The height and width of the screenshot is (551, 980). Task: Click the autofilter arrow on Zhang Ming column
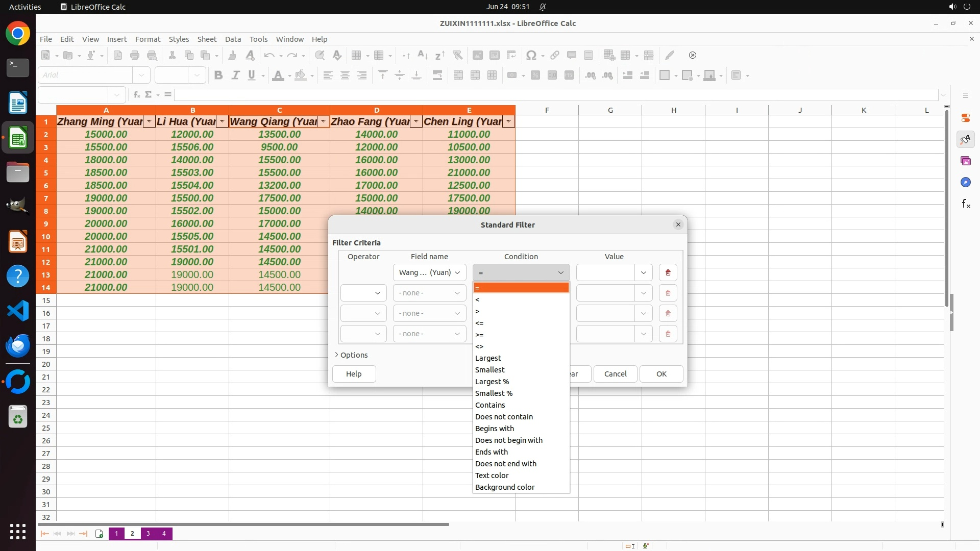point(149,121)
